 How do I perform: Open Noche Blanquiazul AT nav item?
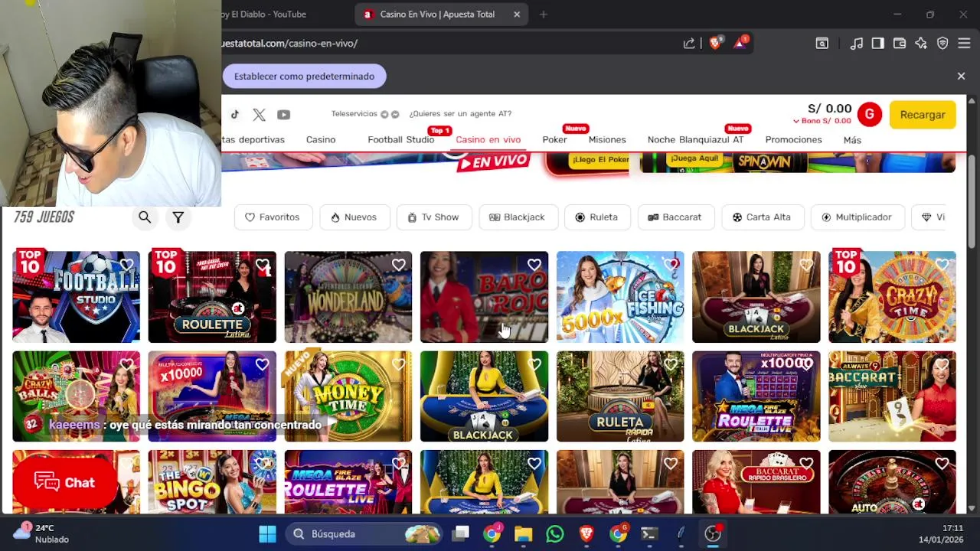point(695,140)
